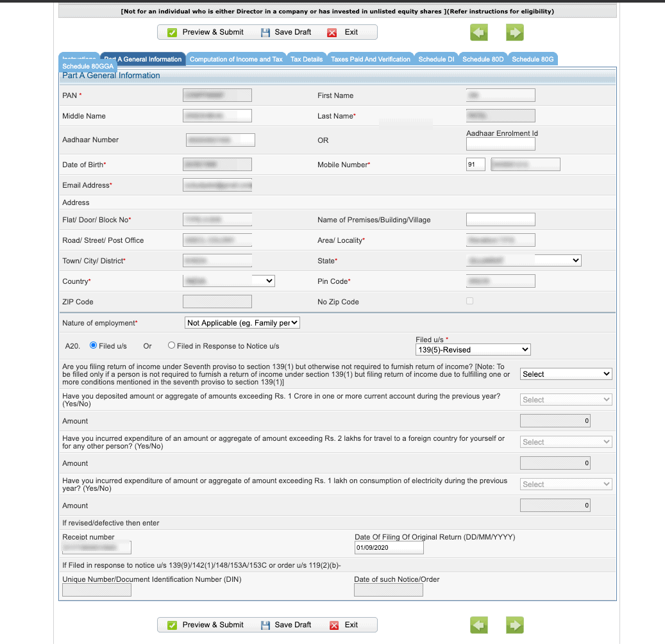This screenshot has width=665, height=644.
Task: Click the Email Address field
Action: 217,185
